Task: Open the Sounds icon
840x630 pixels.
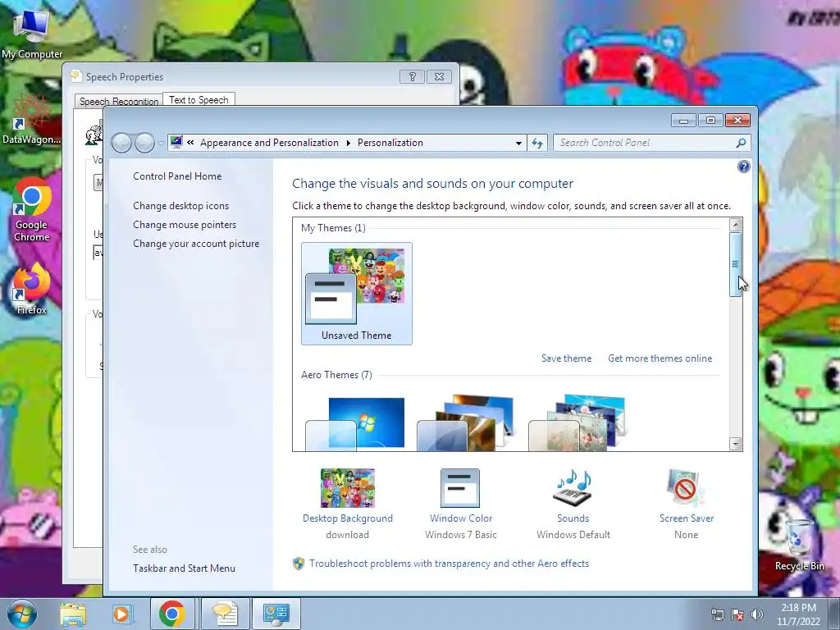Action: (x=573, y=488)
